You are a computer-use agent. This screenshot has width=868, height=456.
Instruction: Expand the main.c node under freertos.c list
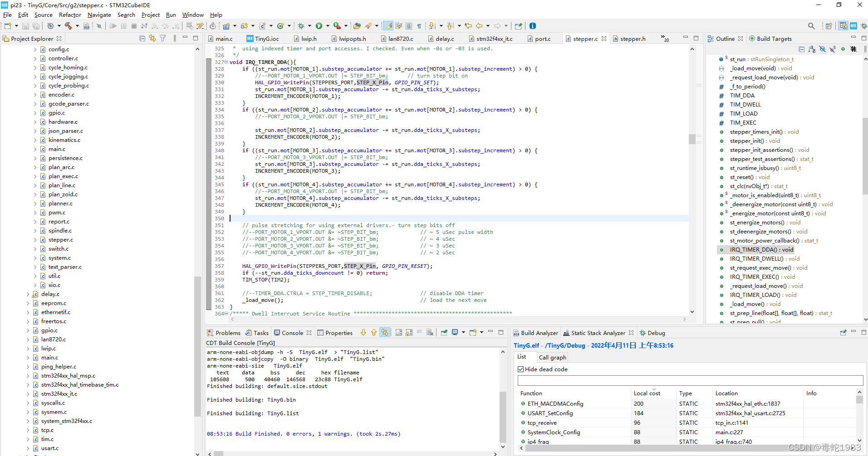[28, 357]
